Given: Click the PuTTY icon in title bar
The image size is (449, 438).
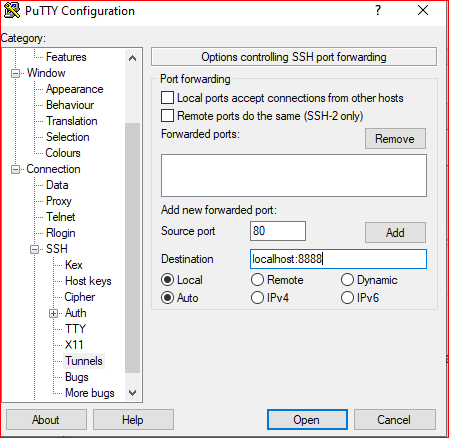Looking at the screenshot, I should [12, 11].
